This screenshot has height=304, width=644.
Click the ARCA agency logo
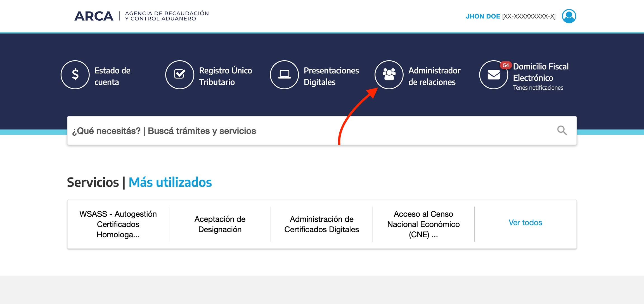(94, 16)
